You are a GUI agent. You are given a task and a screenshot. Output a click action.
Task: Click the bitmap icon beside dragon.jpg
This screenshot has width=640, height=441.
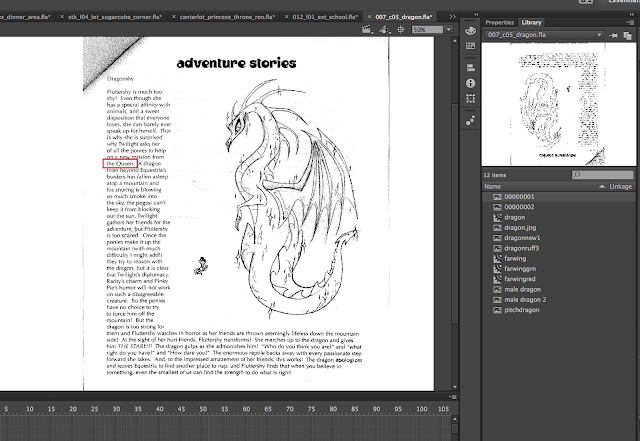coord(497,227)
